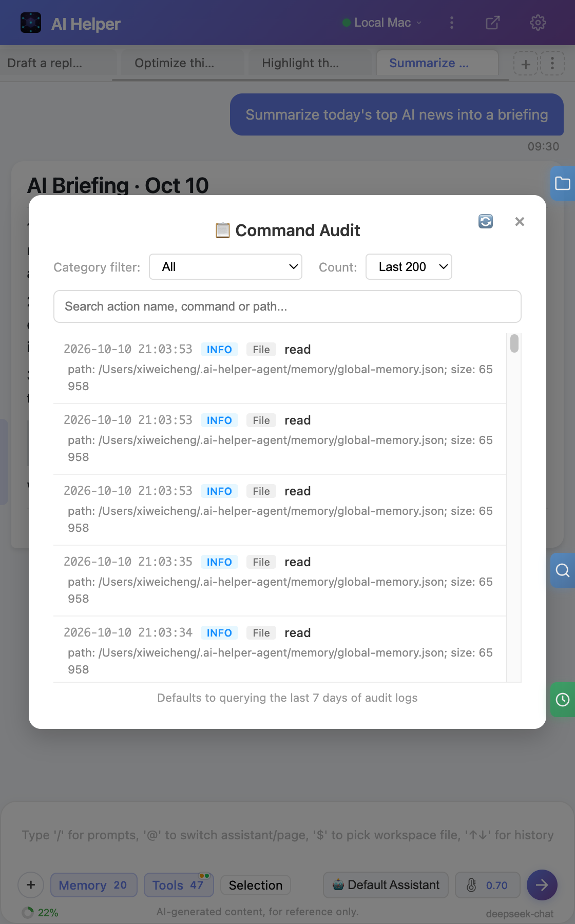Send the message with arrow button
Screen dimensions: 575x924
[x=542, y=885]
